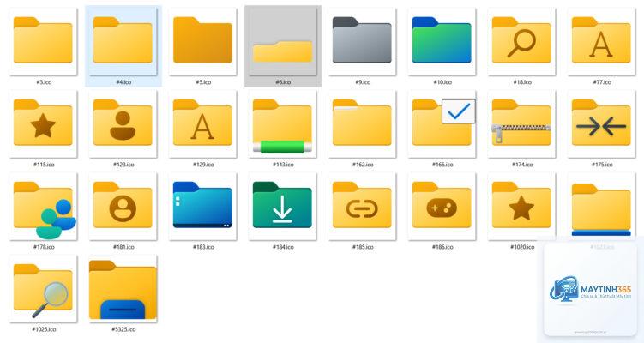Viewport: 644px width, 343px height.
Task: Pick the circled account folder #181.ico
Action: coord(123,206)
